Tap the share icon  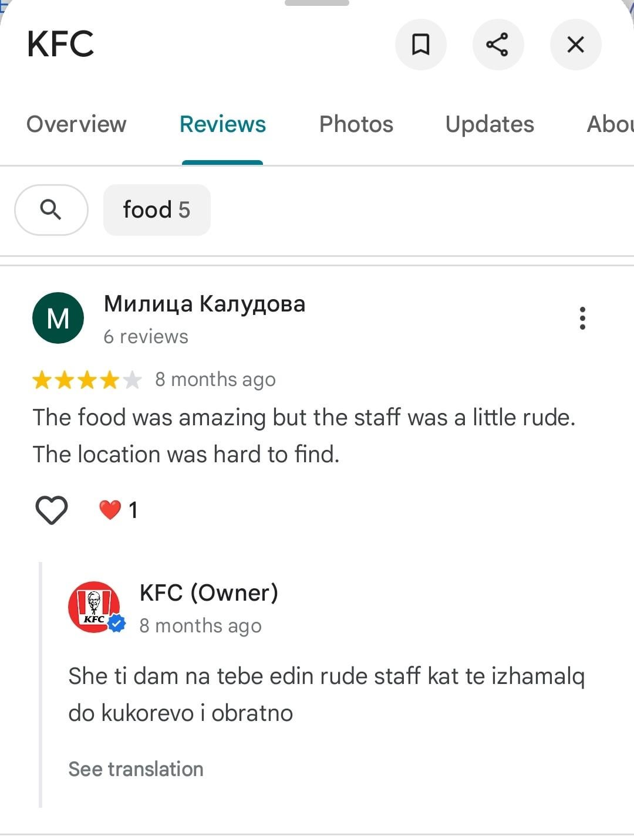pos(498,45)
